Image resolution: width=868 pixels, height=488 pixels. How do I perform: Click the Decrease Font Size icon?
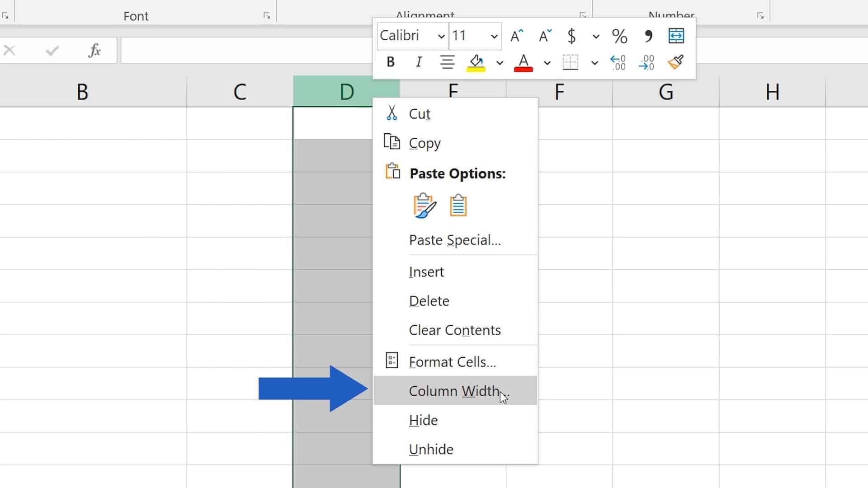coord(544,36)
